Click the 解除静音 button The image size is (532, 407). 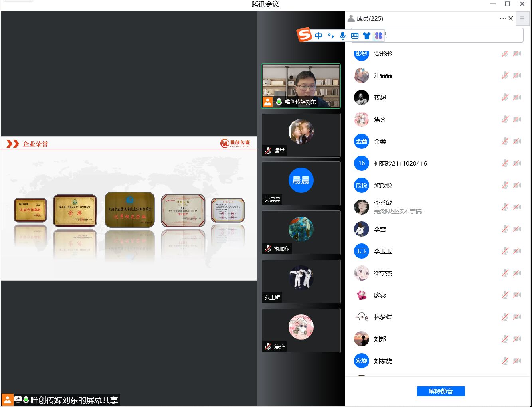[441, 391]
